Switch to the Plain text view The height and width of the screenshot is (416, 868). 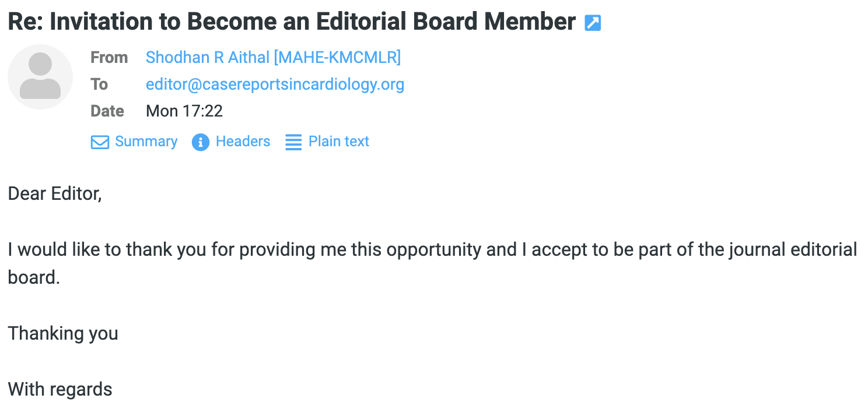(x=338, y=142)
